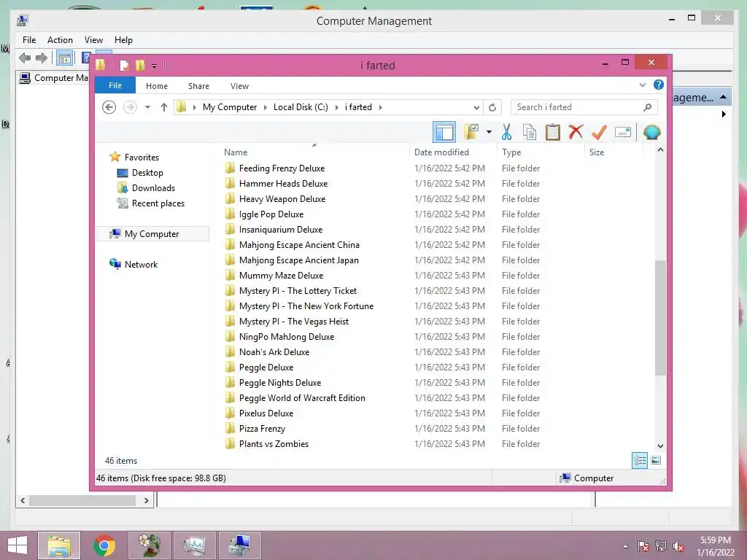Viewport: 747px width, 560px height.
Task: Click Explorer Back arrow button
Action: coord(109,107)
